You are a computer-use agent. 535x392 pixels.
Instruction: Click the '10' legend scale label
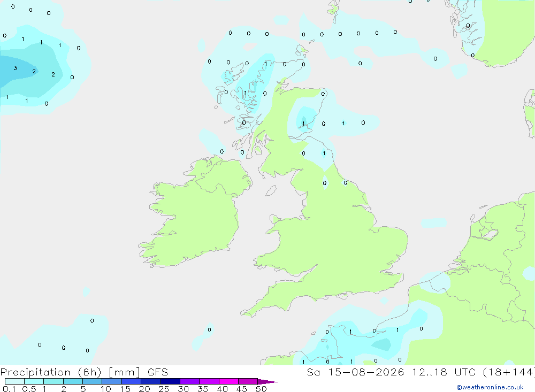pos(106,389)
